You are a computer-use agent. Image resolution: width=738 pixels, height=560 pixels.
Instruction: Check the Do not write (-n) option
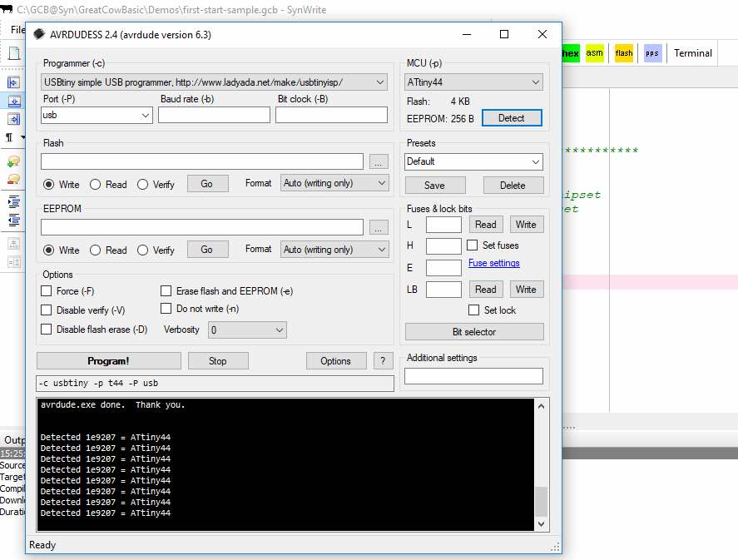point(166,308)
